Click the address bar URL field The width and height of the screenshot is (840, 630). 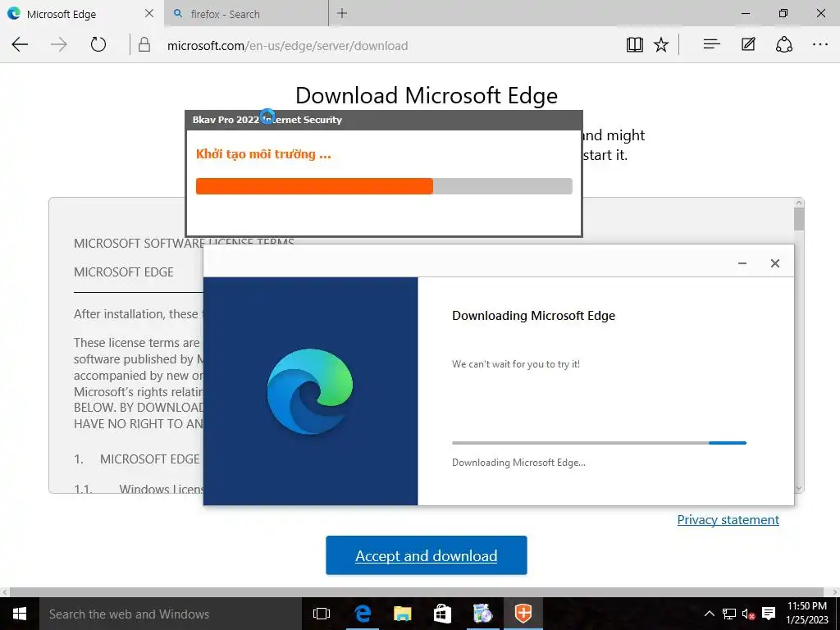click(375, 46)
